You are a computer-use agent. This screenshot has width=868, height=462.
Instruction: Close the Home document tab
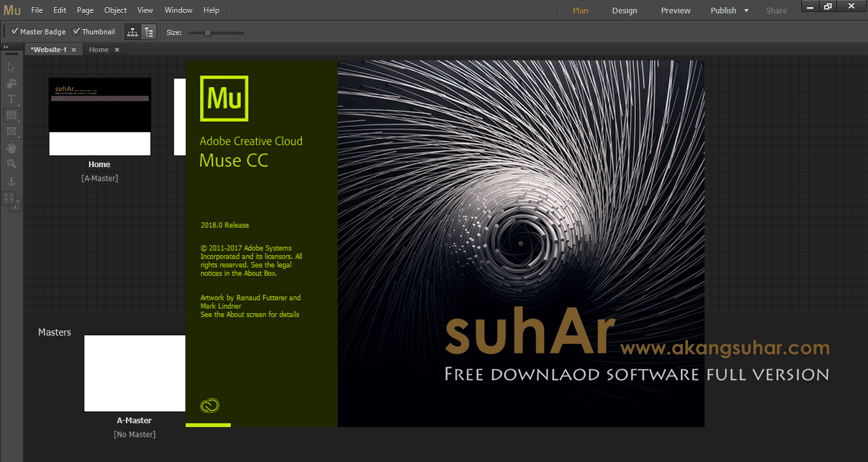(117, 50)
